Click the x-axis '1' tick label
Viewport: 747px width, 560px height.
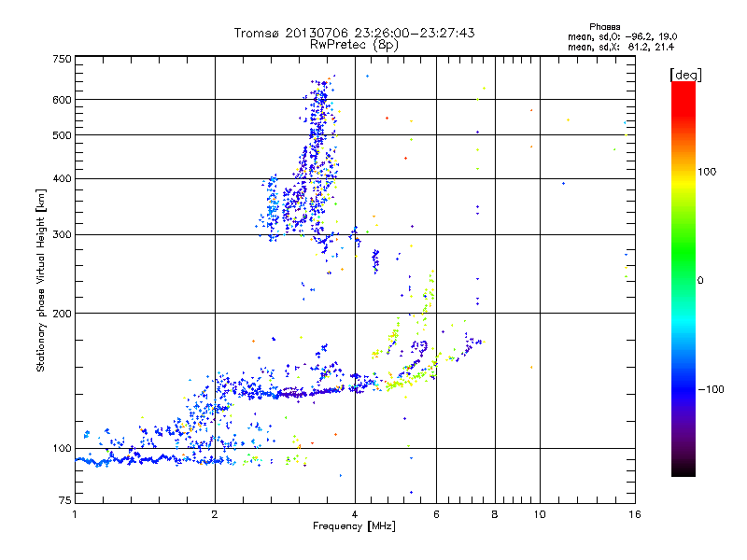pos(75,514)
